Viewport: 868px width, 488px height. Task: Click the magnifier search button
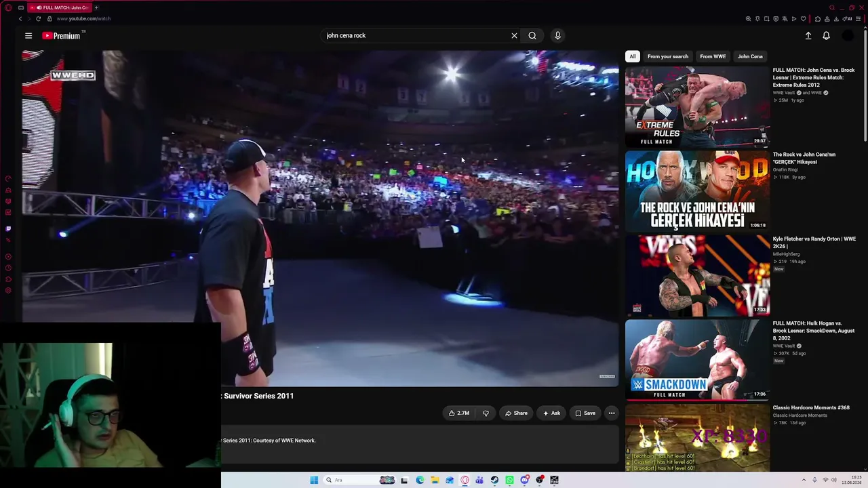point(532,36)
